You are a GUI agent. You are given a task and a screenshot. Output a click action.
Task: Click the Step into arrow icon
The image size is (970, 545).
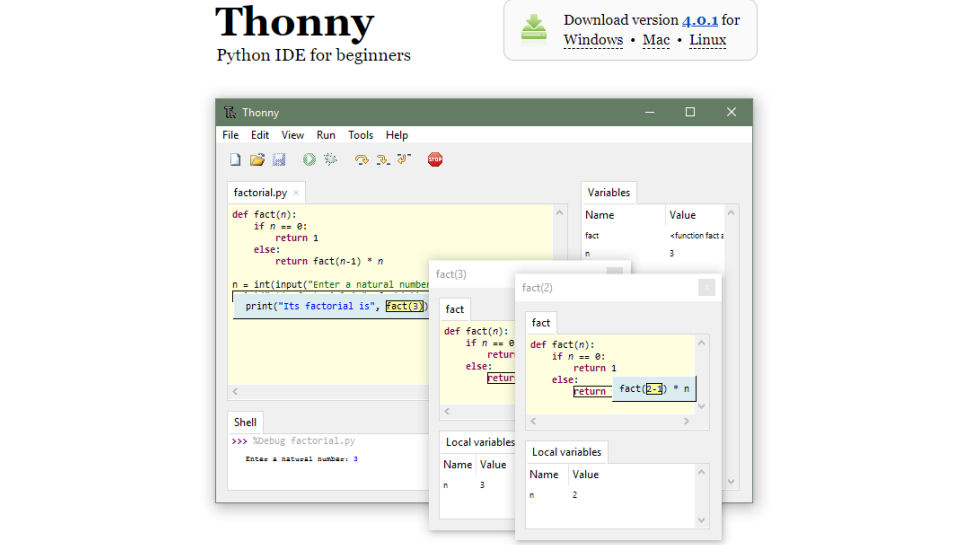pos(383,160)
